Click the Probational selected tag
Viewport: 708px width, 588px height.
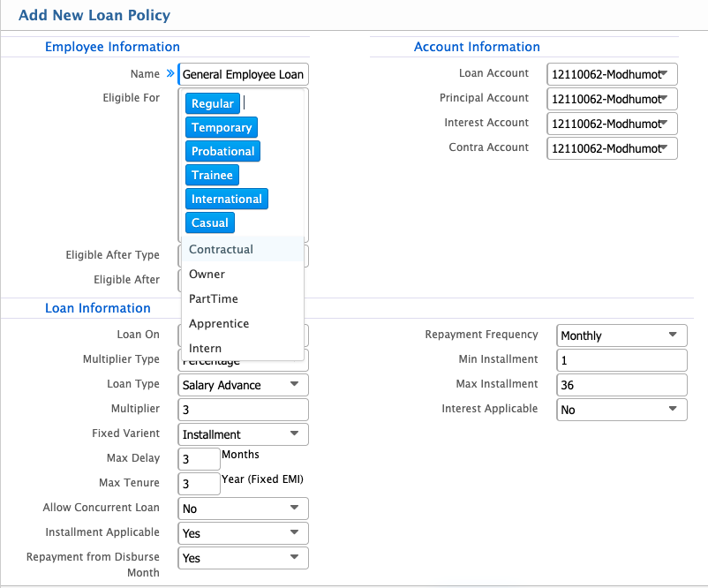tap(222, 152)
